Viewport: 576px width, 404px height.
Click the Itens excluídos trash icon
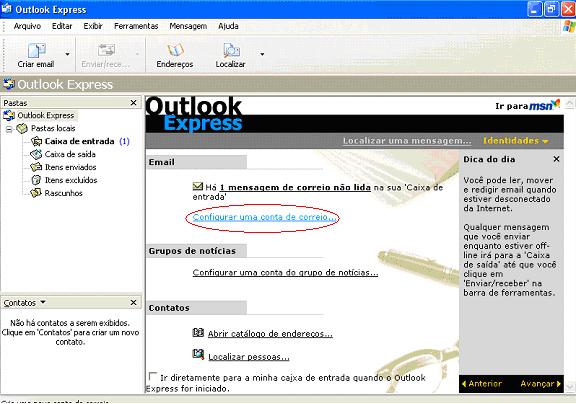(x=36, y=180)
